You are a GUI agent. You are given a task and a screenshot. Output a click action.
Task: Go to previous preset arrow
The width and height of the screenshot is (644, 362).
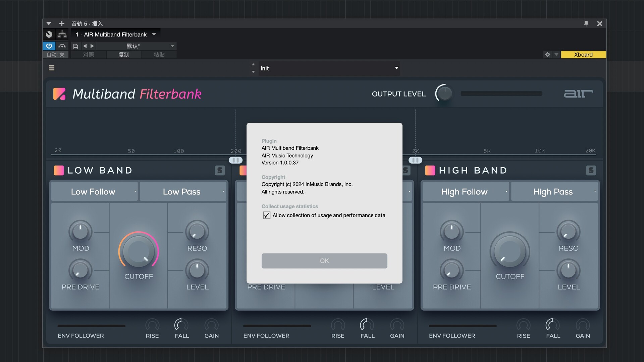pyautogui.click(x=85, y=46)
